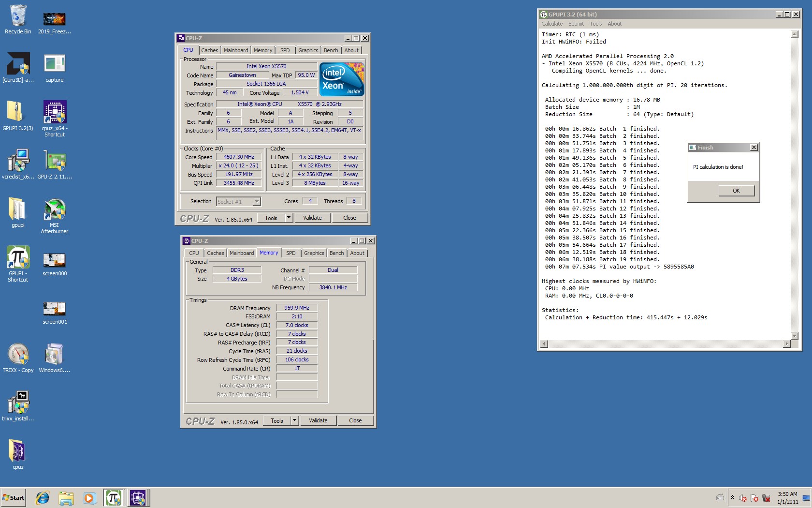Open Windows Media Player from taskbar

pyautogui.click(x=89, y=498)
